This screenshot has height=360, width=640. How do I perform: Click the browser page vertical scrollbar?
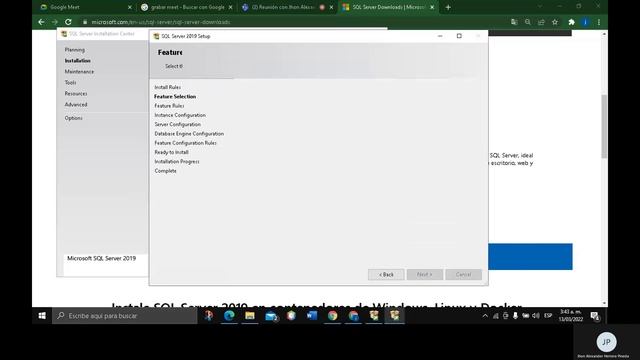[604, 127]
